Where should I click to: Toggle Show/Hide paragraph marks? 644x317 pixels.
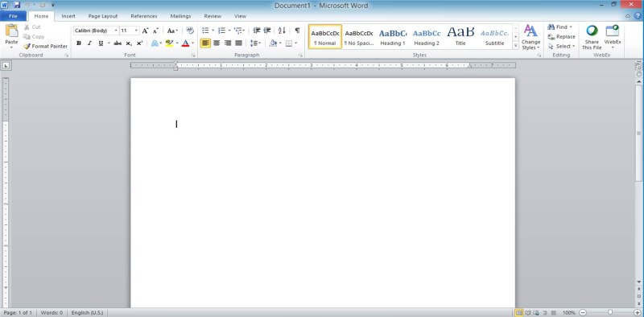297,31
